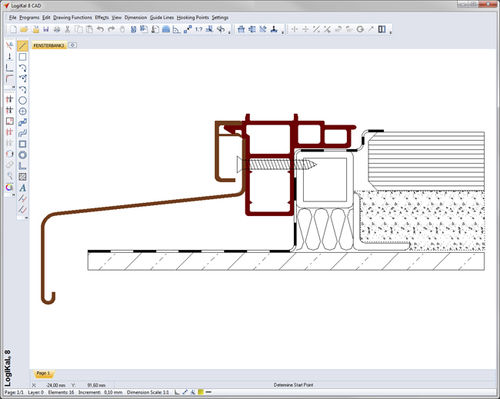The image size is (500, 399).
Task: Select the blue L-profile tool
Action: tap(22, 166)
